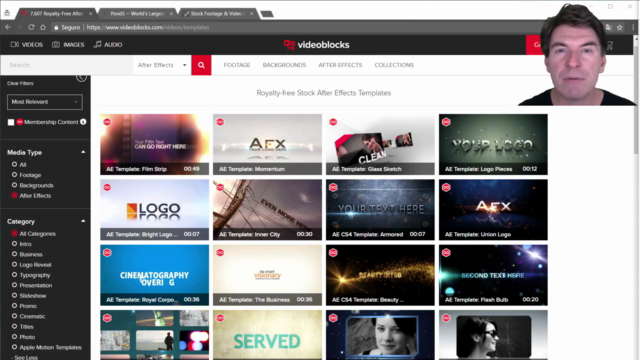Open AE Template: Union Logo thumbnail
Image resolution: width=640 pixels, height=360 pixels.
tap(493, 210)
